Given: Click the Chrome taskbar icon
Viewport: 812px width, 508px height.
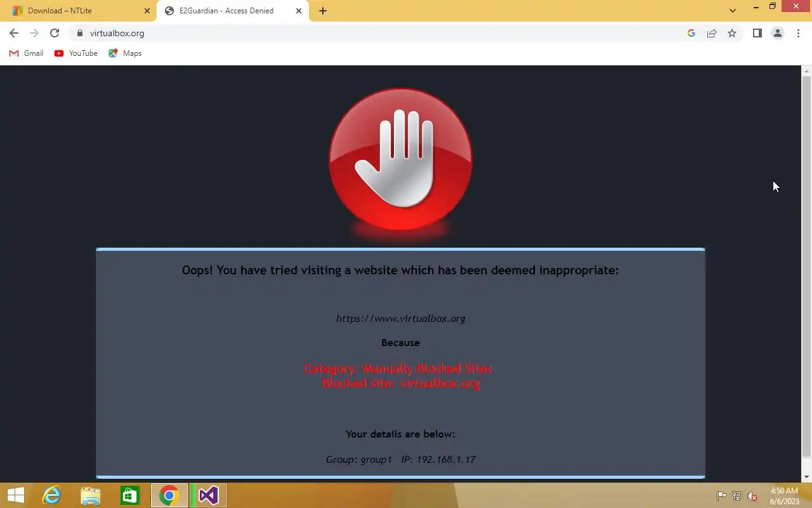Looking at the screenshot, I should click(x=169, y=495).
